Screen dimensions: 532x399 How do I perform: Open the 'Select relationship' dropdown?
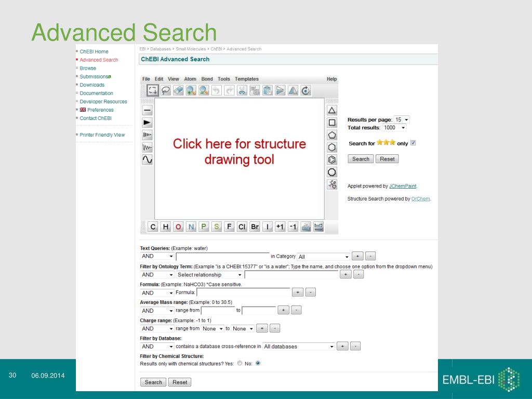pyautogui.click(x=209, y=275)
